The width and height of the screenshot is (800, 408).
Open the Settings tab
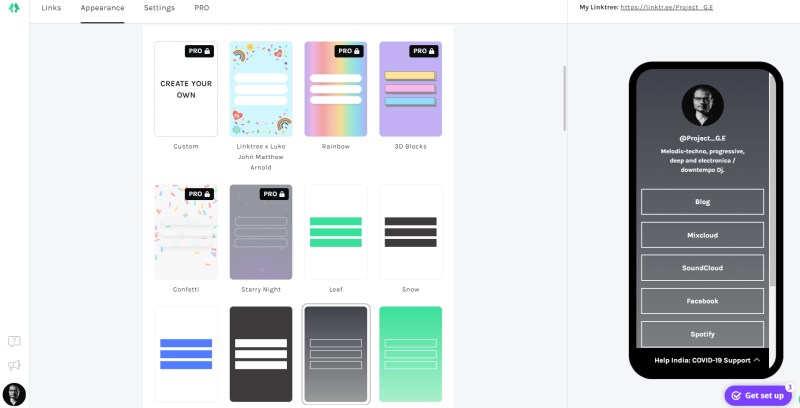(x=159, y=8)
